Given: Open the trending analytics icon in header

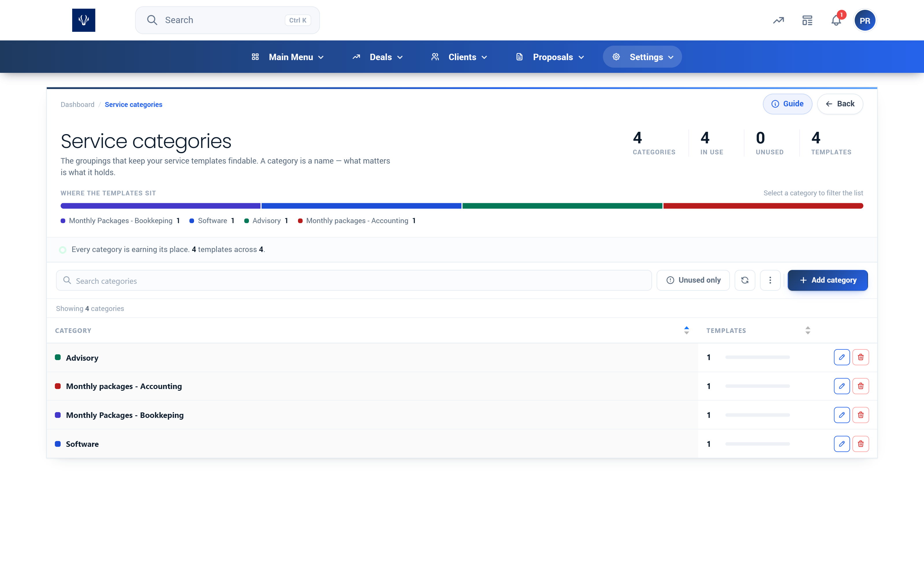Looking at the screenshot, I should coord(778,20).
